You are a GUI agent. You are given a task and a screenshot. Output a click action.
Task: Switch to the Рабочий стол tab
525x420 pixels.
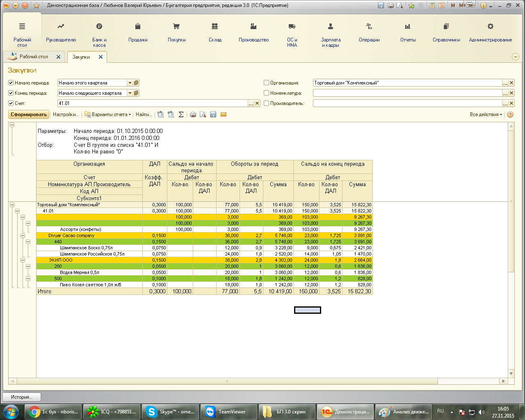[34, 57]
